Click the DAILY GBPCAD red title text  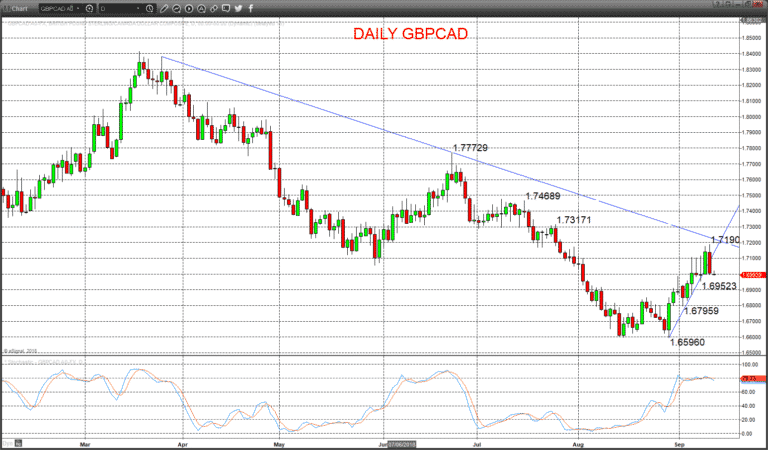click(410, 34)
